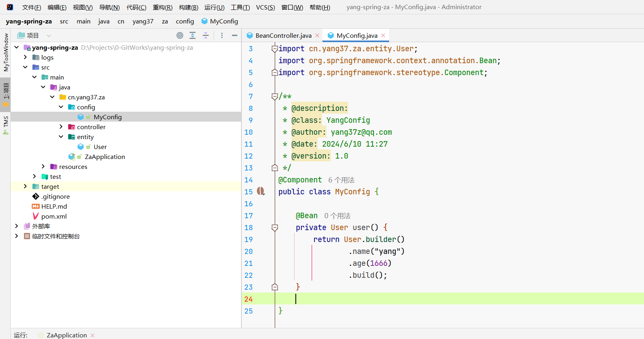Hide the project tool window

coord(235,35)
